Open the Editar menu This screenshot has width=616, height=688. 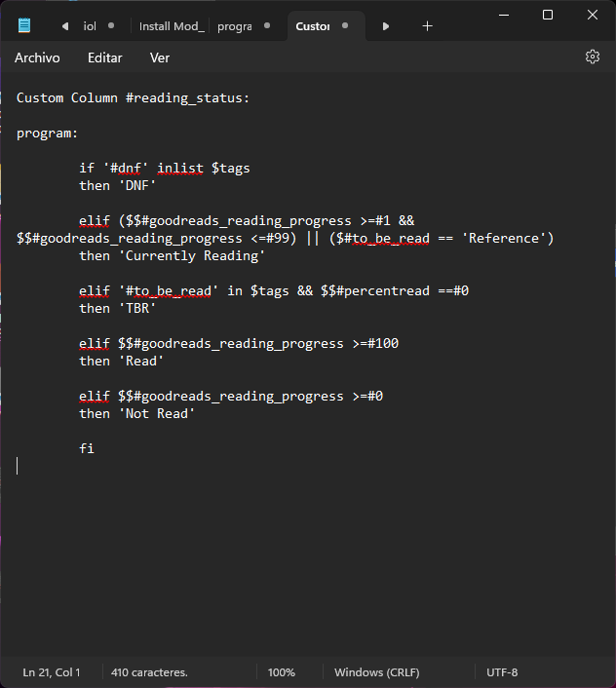105,57
